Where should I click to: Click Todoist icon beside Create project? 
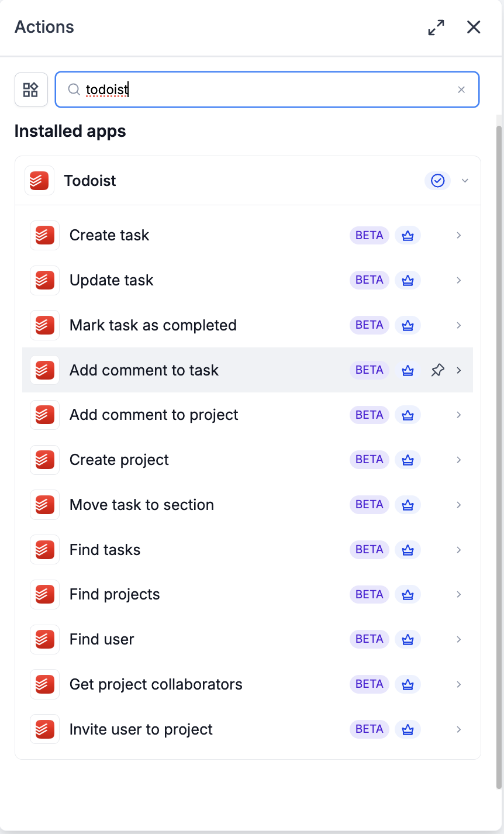[x=44, y=460]
